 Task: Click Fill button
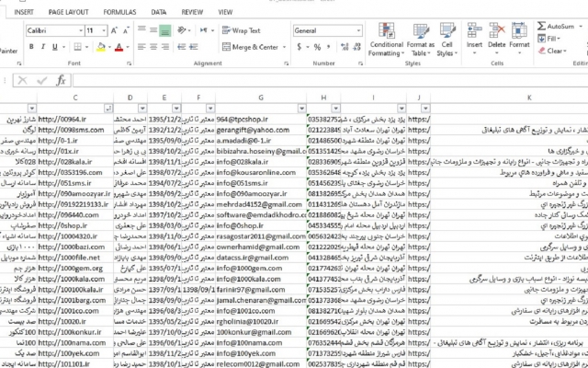[549, 39]
